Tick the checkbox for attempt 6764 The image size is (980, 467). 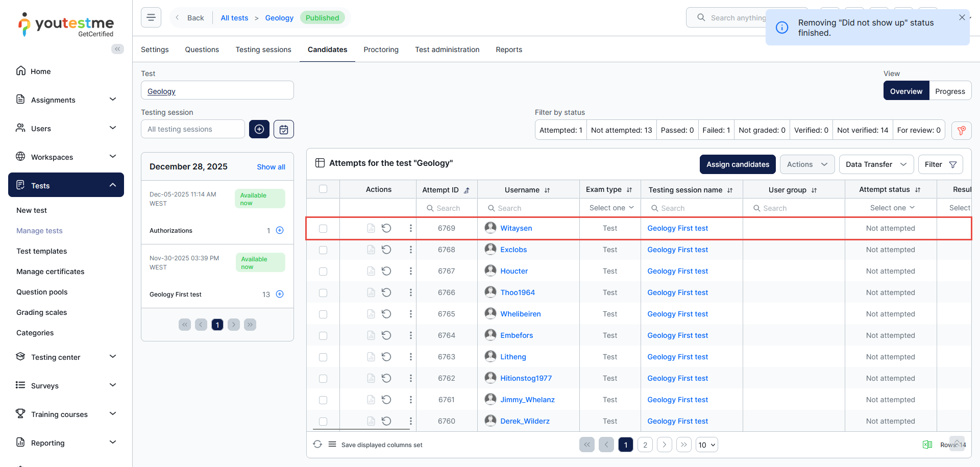pyautogui.click(x=323, y=335)
